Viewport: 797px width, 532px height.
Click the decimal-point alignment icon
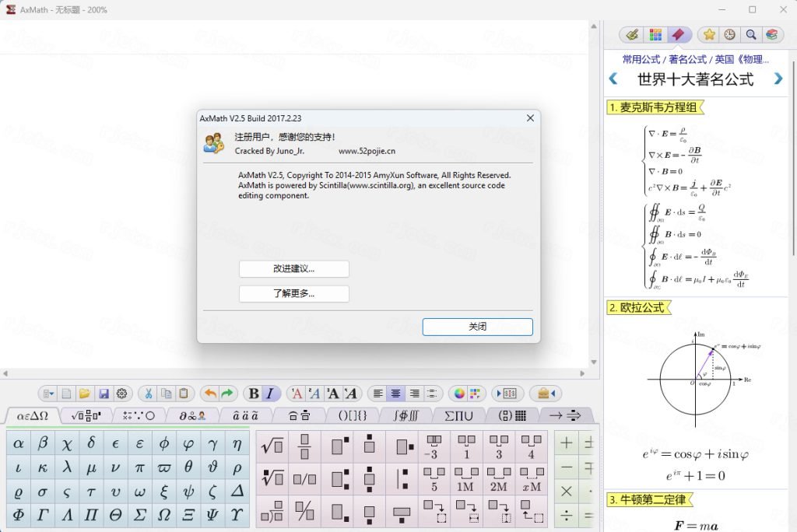tap(432, 394)
